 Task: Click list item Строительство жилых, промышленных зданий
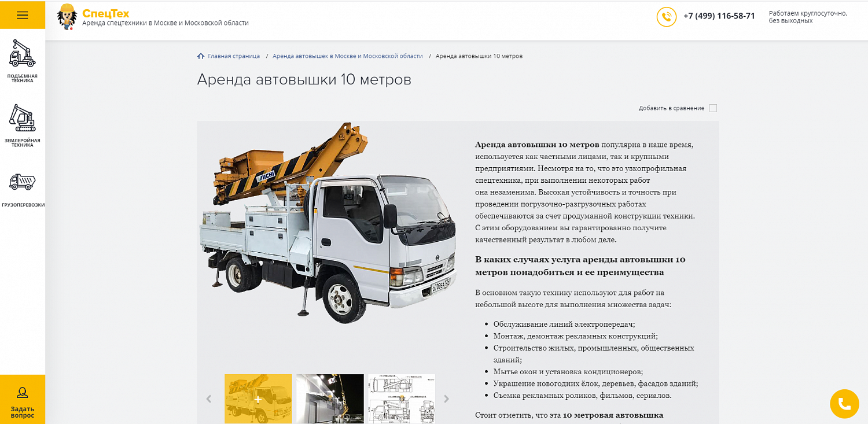point(594,353)
